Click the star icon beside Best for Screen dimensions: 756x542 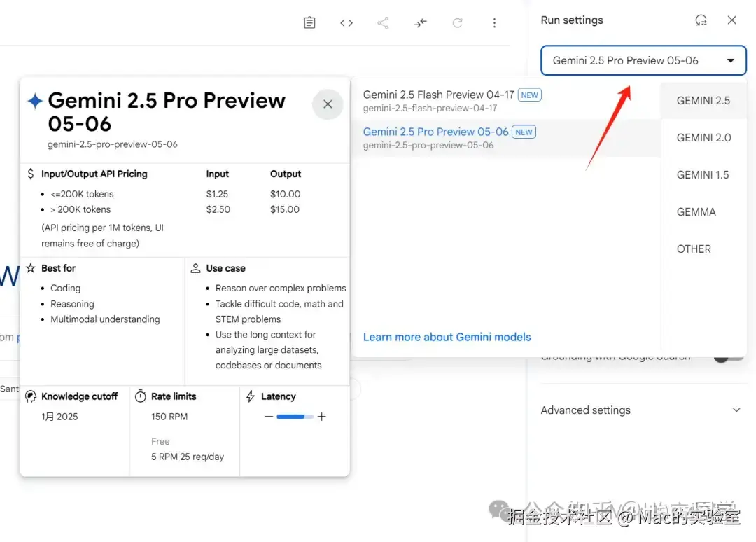pos(30,268)
